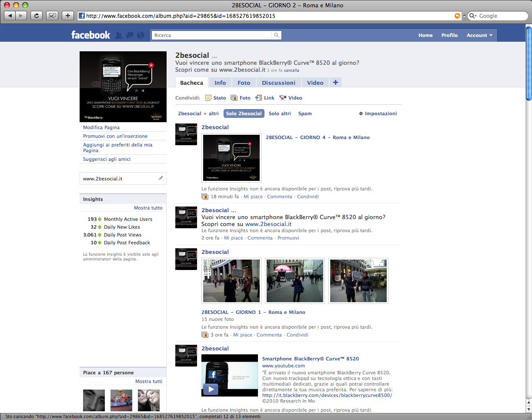
Task: Click Promuovi con un'inserzione
Action: coord(115,136)
